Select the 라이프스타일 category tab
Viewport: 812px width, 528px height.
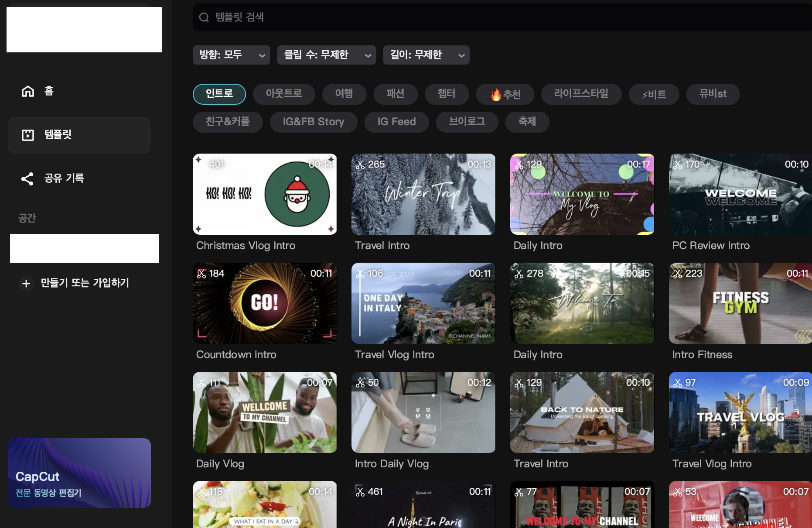tap(581, 94)
